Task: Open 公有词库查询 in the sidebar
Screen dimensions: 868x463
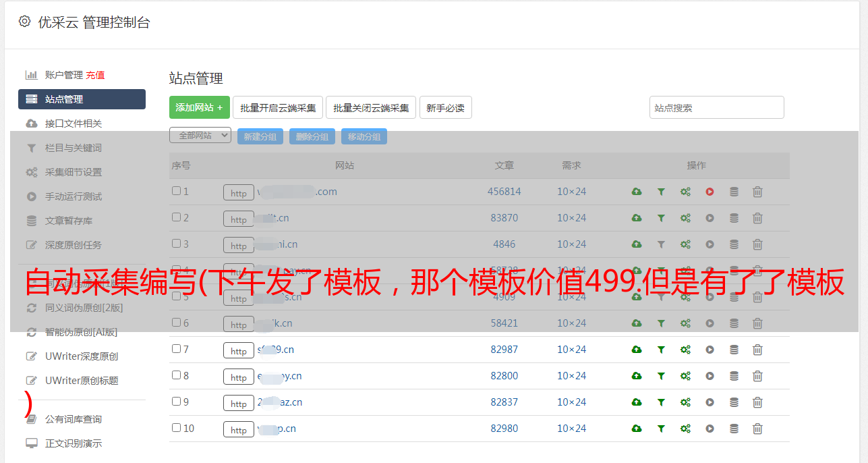Action: [x=74, y=419]
